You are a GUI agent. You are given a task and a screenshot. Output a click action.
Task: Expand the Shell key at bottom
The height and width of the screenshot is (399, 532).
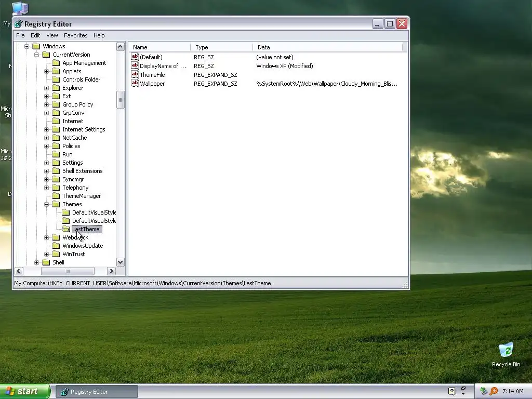(x=37, y=262)
